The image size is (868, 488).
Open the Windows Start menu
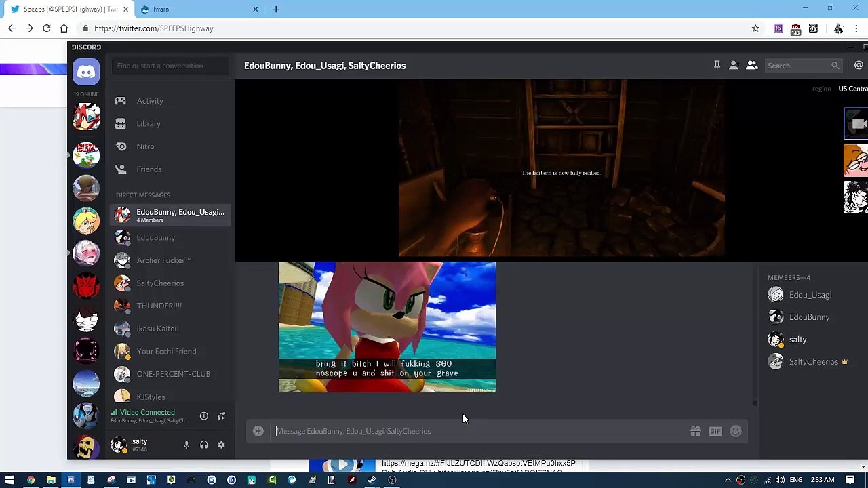(10, 480)
